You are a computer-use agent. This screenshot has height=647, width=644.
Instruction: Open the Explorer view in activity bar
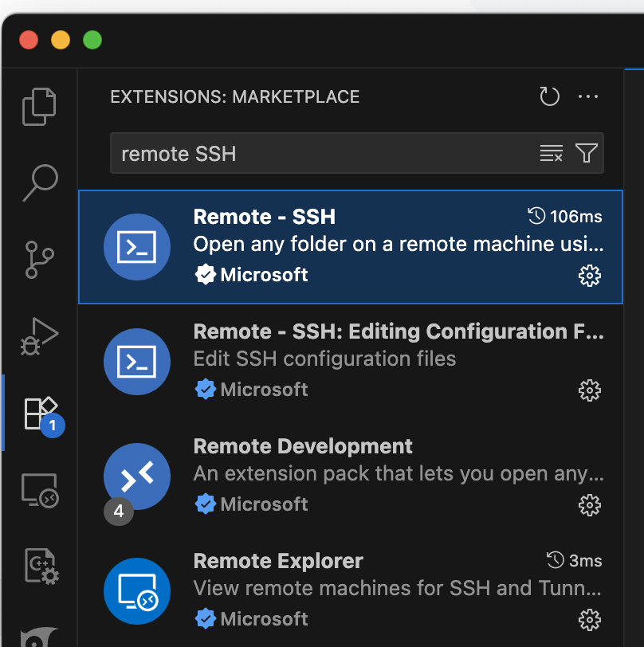(39, 107)
